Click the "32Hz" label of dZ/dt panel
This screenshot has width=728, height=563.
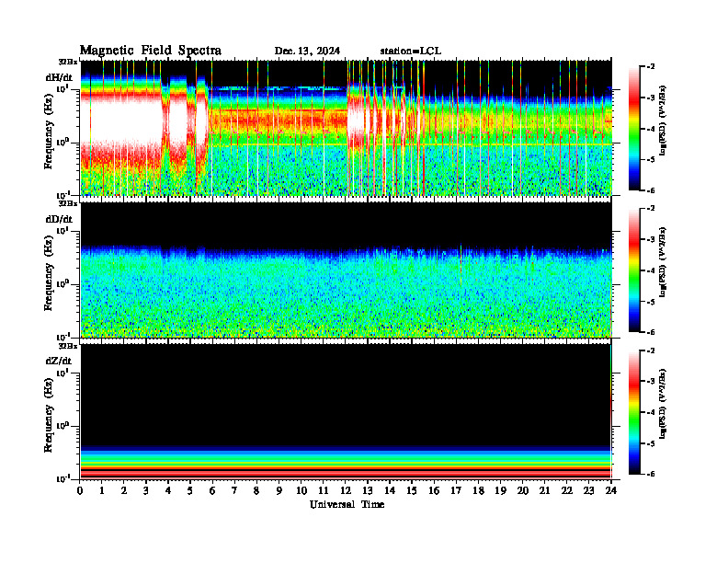point(68,346)
